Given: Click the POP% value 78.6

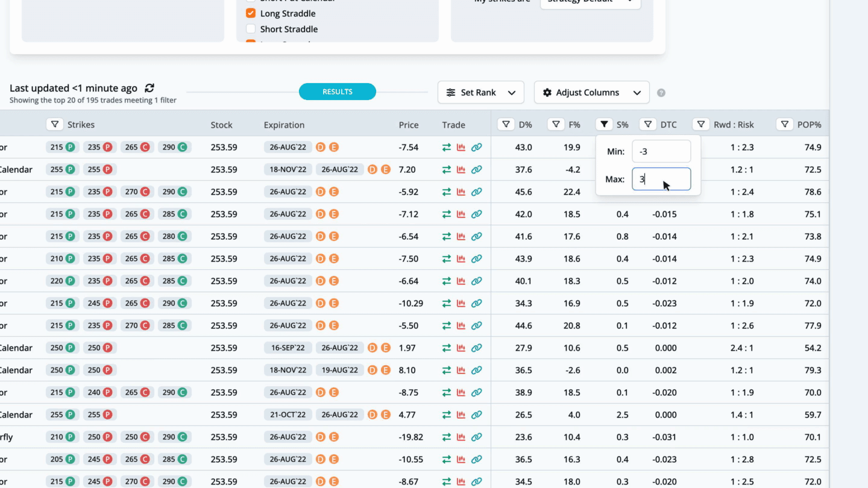Looking at the screenshot, I should click(x=813, y=192).
